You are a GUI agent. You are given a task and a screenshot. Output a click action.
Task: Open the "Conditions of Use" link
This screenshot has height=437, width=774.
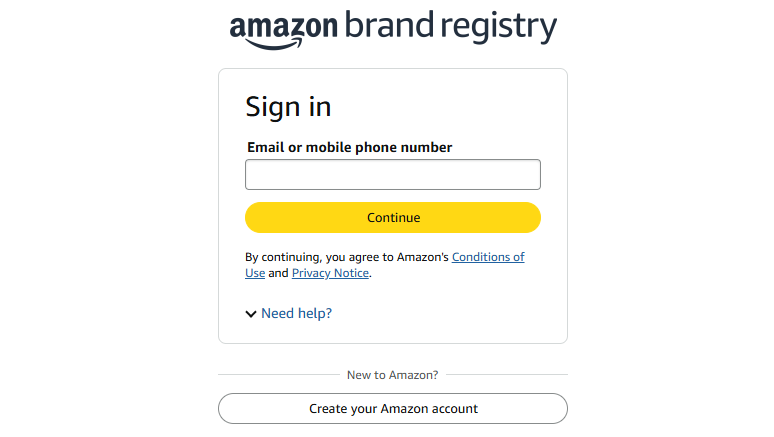pos(488,257)
